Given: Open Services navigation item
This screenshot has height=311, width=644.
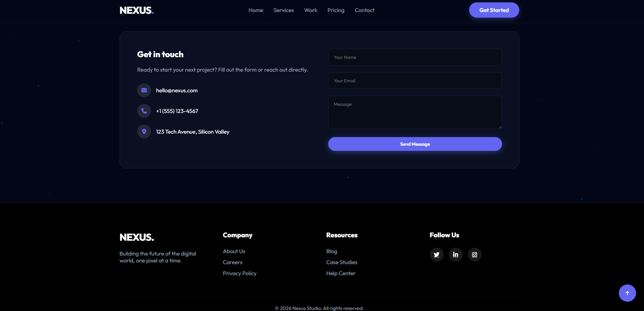Looking at the screenshot, I should 283,10.
